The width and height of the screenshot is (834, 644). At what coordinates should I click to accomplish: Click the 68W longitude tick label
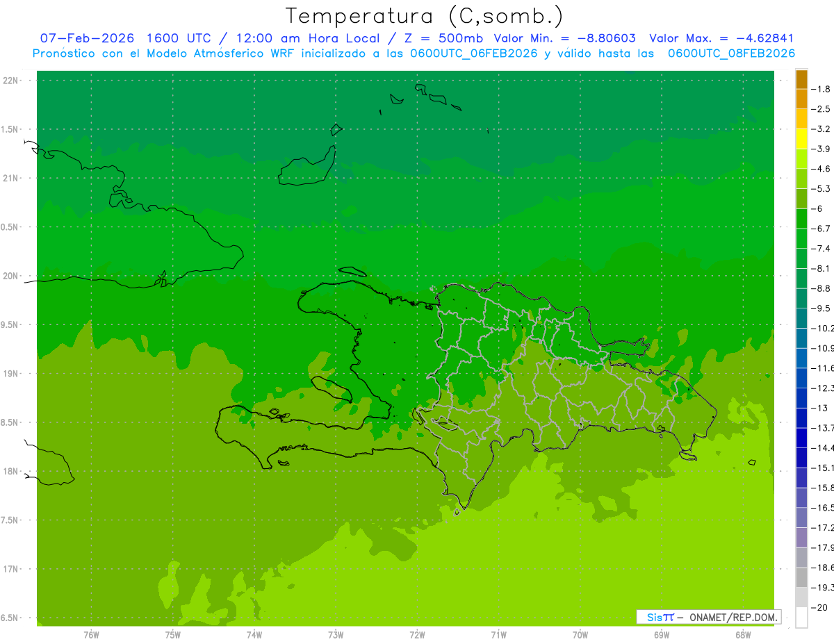(742, 634)
